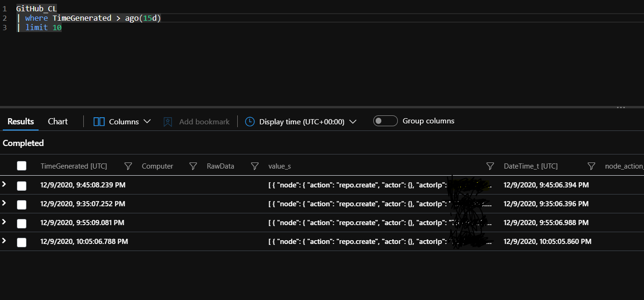Screen dimensions: 644x300
Task: Click the where TimeGenerated query line
Action: 89,18
